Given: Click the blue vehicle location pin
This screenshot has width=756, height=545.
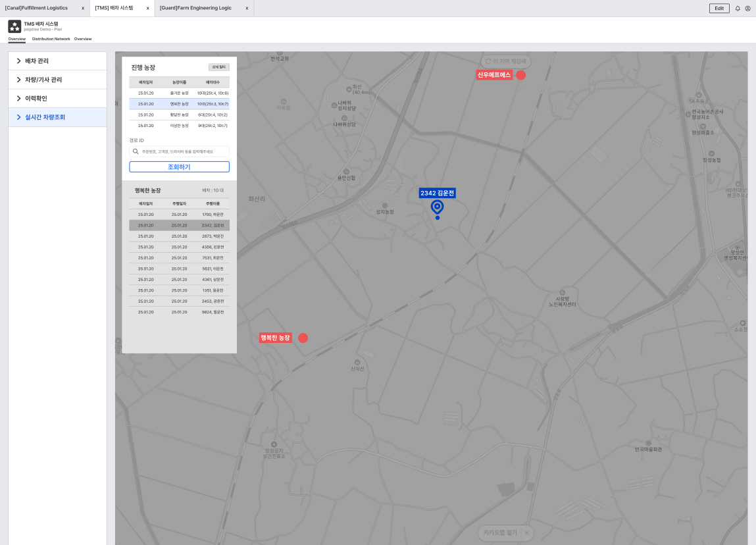Looking at the screenshot, I should pos(438,207).
